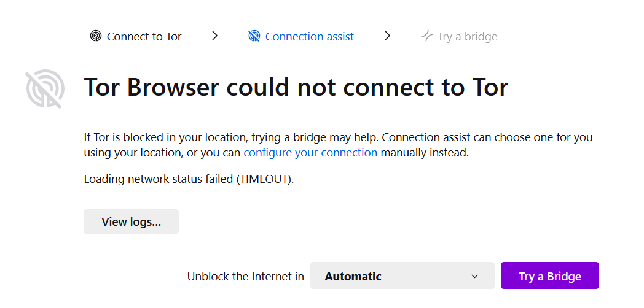
Task: Select the greyed Try a bridge breadcrumb label
Action: coord(467,37)
